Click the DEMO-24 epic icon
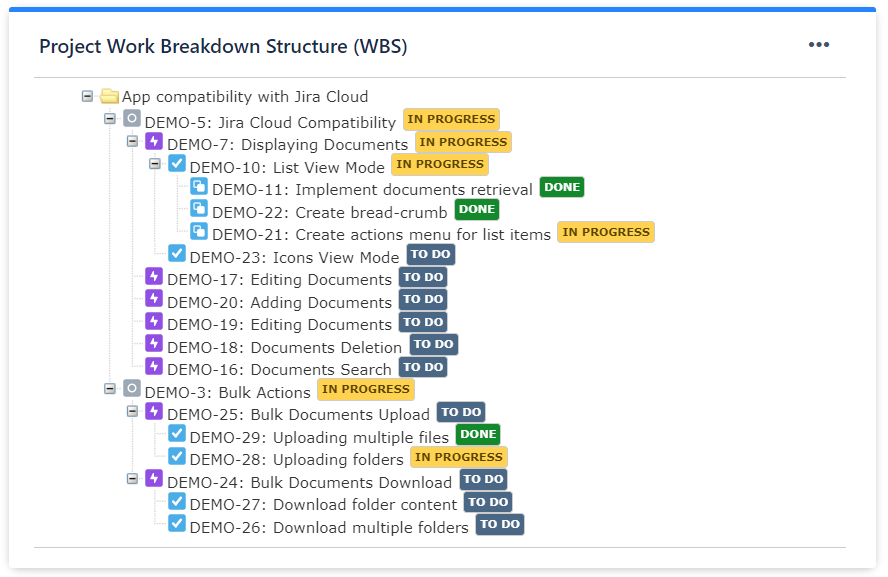888x577 pixels. (x=154, y=478)
